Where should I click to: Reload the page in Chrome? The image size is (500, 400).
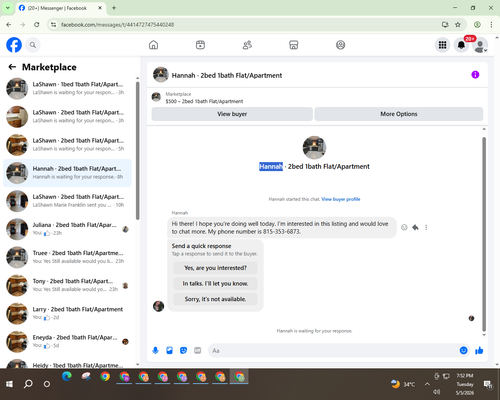click(37, 25)
